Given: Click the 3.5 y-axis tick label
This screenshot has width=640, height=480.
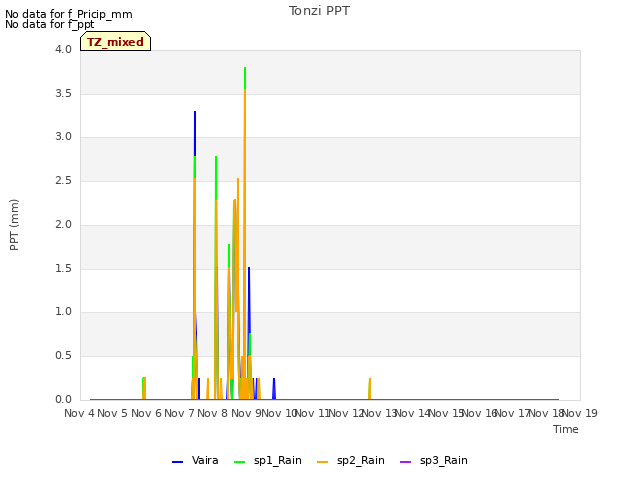Looking at the screenshot, I should pos(63,93).
